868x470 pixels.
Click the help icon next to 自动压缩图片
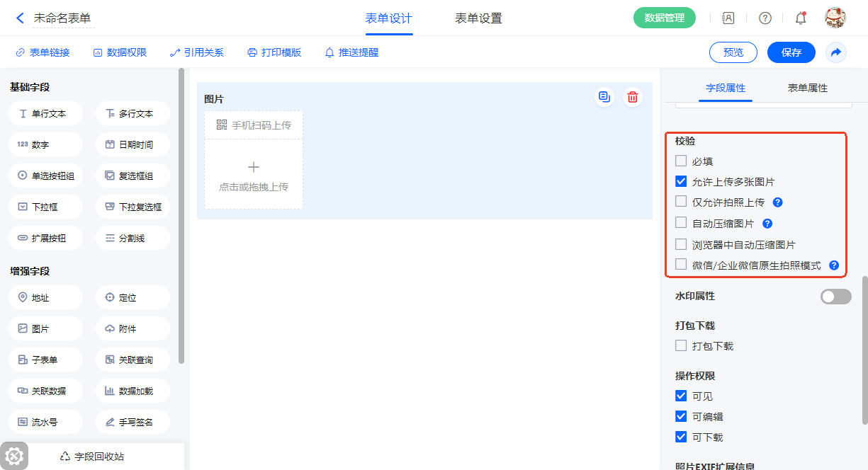click(x=767, y=224)
